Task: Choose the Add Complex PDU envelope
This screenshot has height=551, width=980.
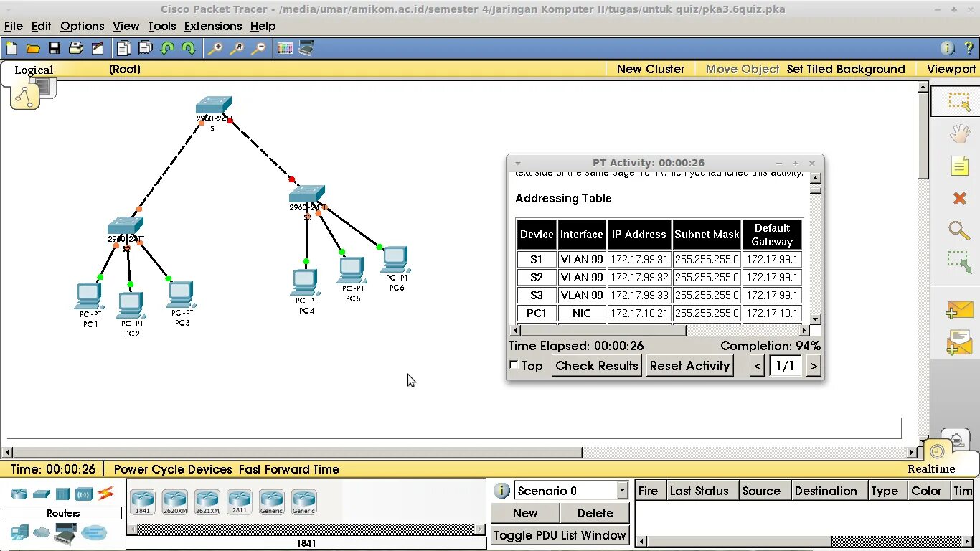Action: pyautogui.click(x=959, y=342)
